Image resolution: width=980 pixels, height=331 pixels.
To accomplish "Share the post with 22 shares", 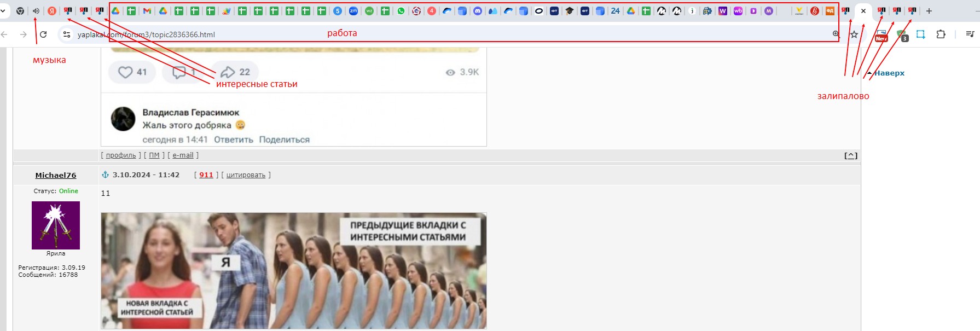I will pyautogui.click(x=235, y=72).
